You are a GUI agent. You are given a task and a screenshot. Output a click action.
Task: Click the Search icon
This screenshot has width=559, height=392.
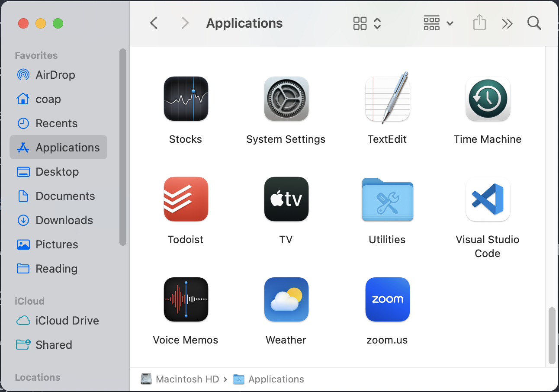[534, 23]
